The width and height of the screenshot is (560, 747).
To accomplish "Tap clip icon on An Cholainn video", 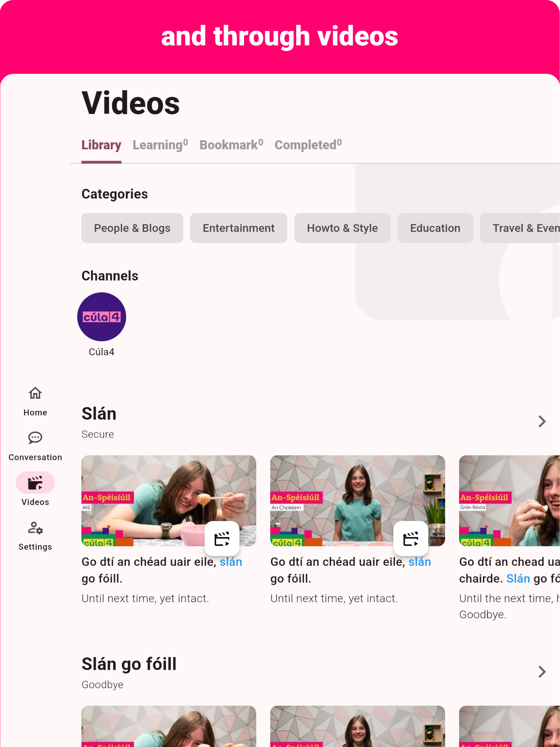I will (x=411, y=538).
